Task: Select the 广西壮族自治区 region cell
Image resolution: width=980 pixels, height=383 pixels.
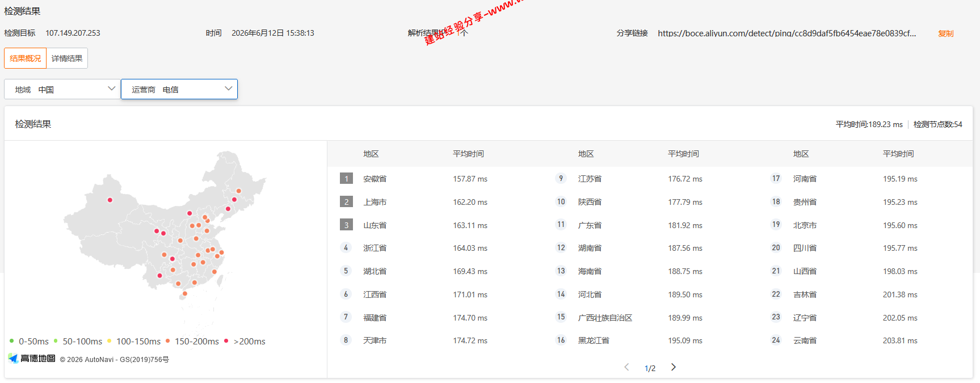Action: (605, 318)
